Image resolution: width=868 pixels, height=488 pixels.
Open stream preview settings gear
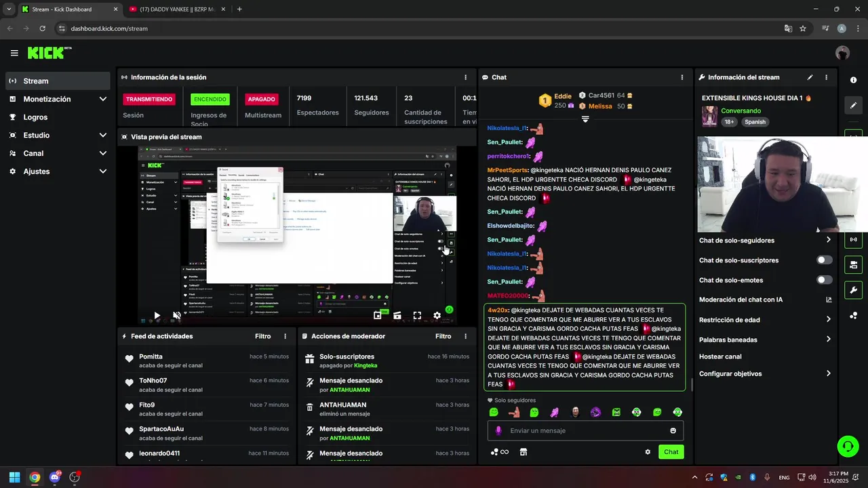[x=437, y=315]
